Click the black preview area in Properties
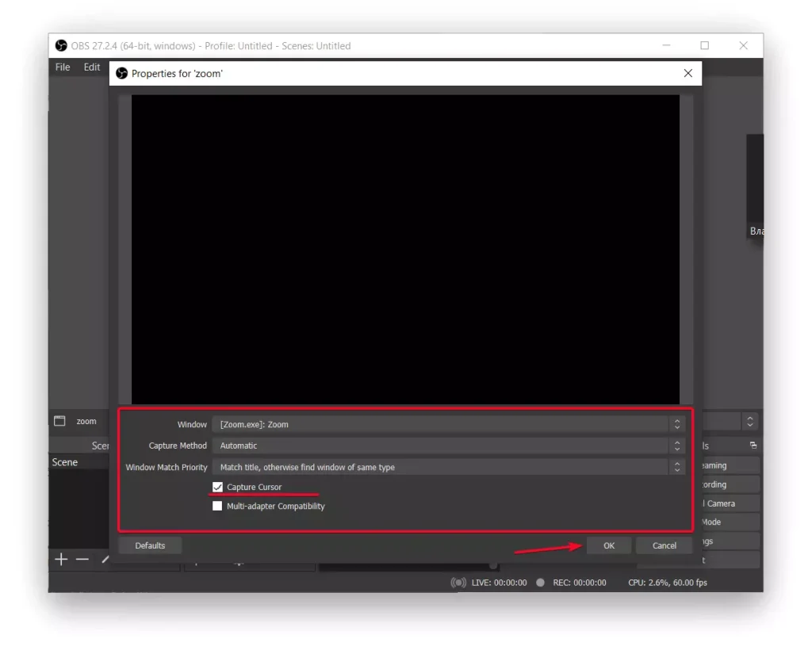This screenshot has width=812, height=654. pos(405,249)
